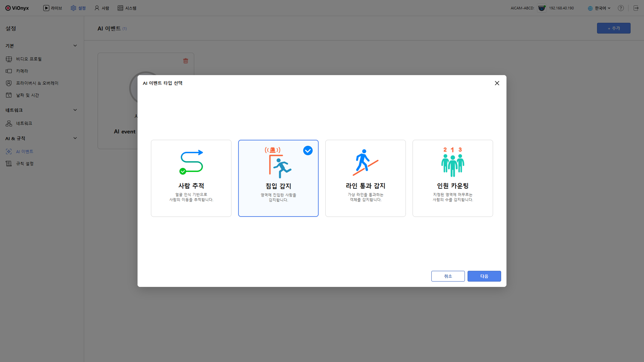644x362 pixels.
Task: Choose the 라인 통과 감지 walking icon
Action: (x=365, y=163)
